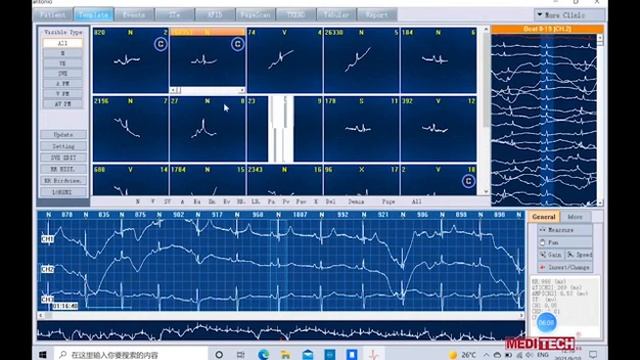Open the notification center icon
The height and width of the screenshot is (360, 640).
(593, 354)
